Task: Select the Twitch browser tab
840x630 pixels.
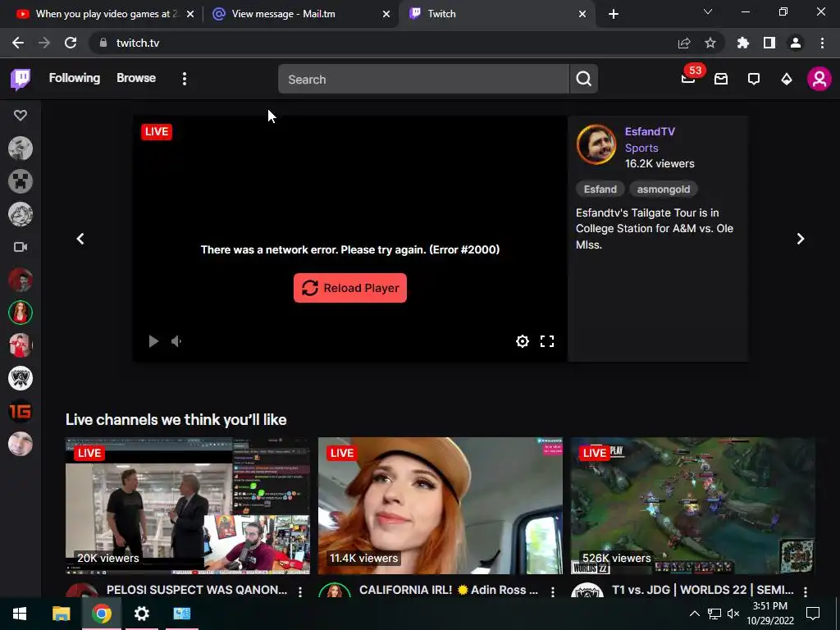Action: click(495, 14)
